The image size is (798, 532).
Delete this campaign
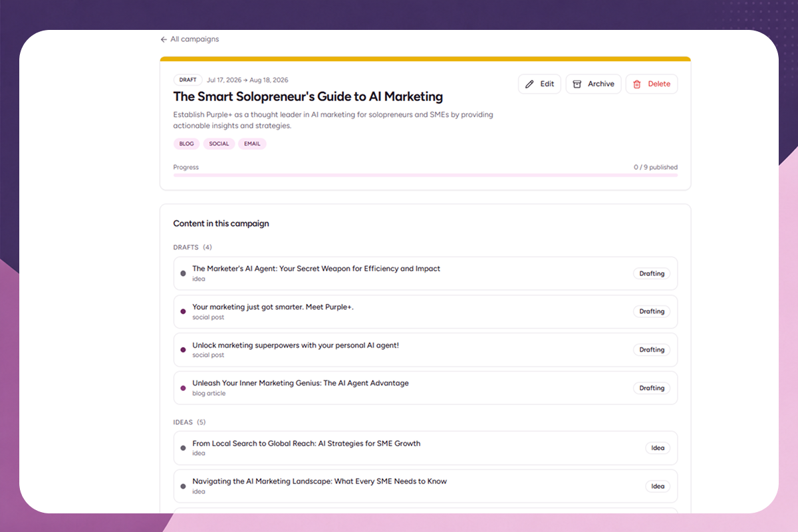(x=652, y=84)
